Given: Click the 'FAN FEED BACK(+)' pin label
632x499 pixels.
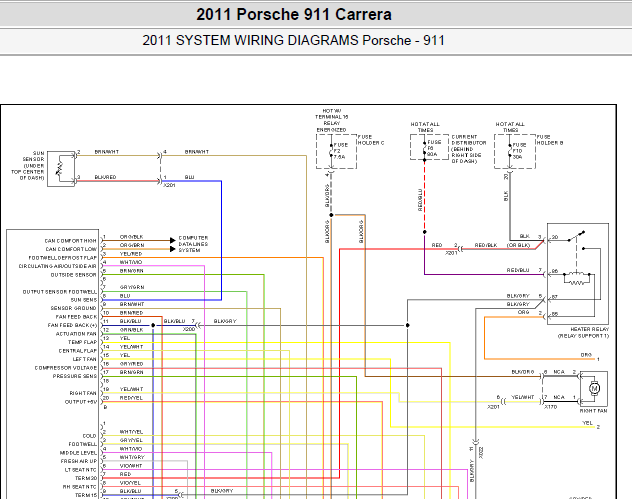Looking at the screenshot, I should pos(73,325).
